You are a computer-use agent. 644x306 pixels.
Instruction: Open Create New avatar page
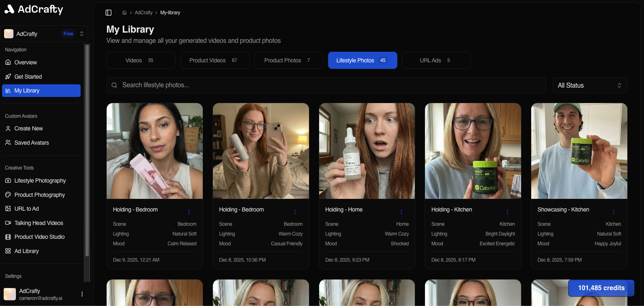(41, 128)
